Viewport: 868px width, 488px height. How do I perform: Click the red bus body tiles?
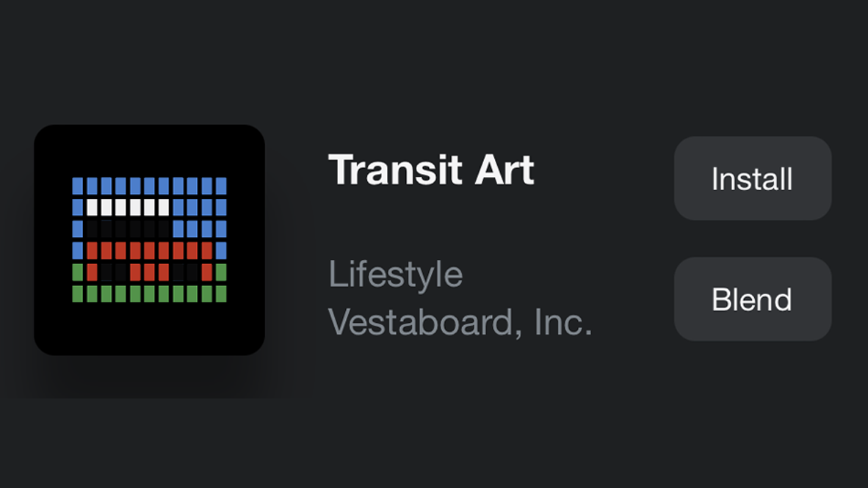coord(149,251)
